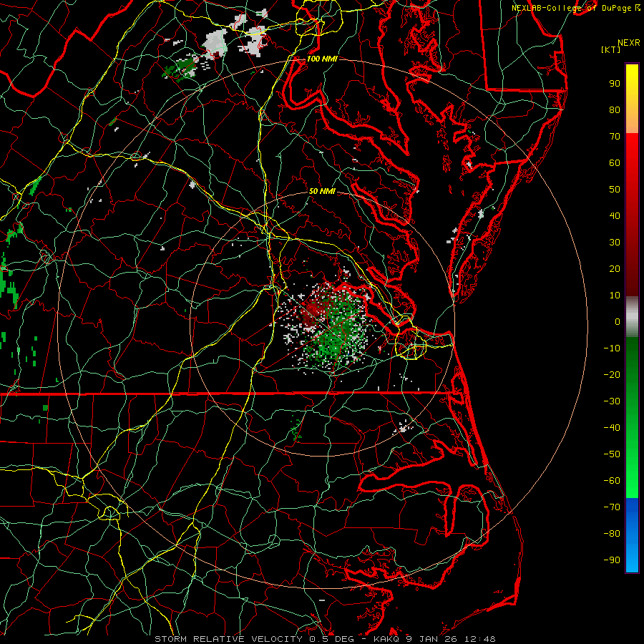644x644 pixels.
Task: Click the -70 value on the velocity scale
Action: point(612,507)
